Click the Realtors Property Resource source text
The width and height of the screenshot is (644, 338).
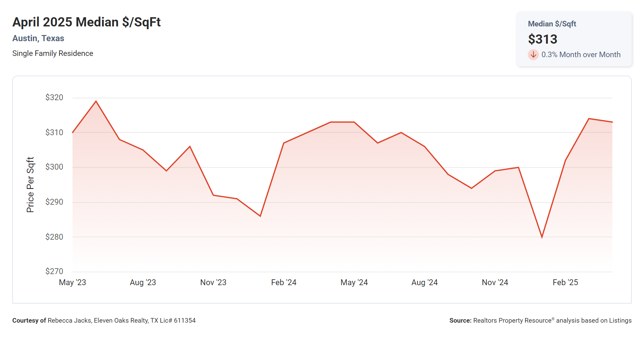[x=512, y=320]
